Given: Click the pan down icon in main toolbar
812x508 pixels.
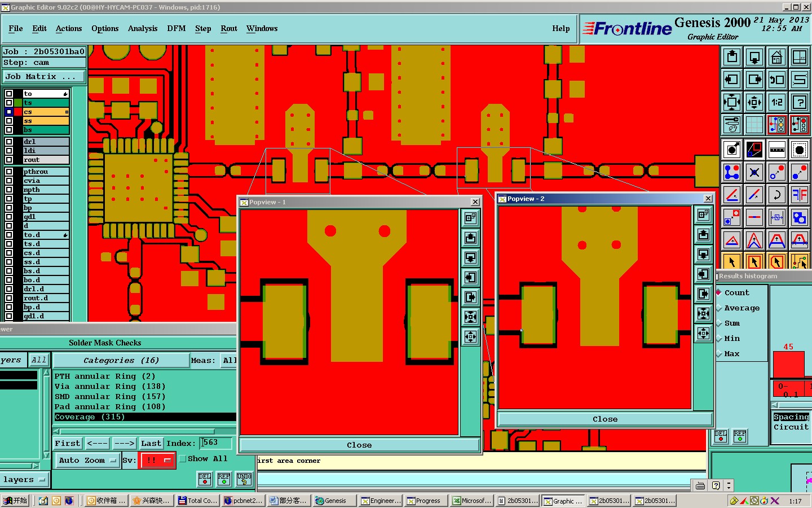Looking at the screenshot, I should coord(754,57).
